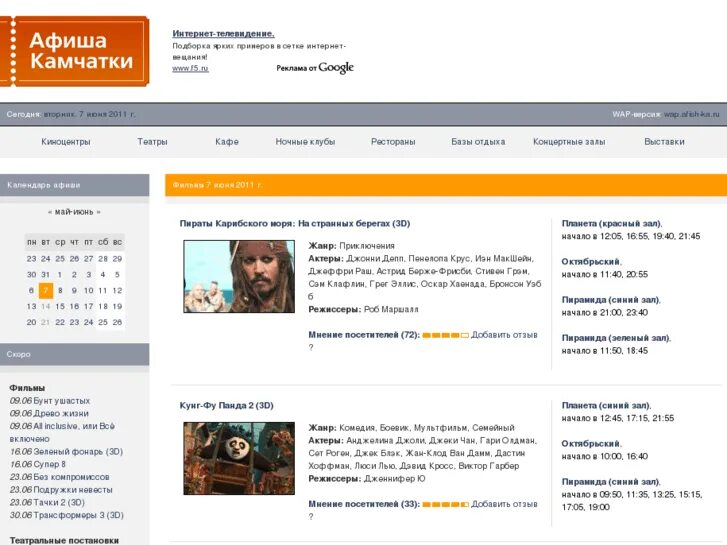
Task: Open the Интернет-телевидение ad link
Action: point(223,33)
